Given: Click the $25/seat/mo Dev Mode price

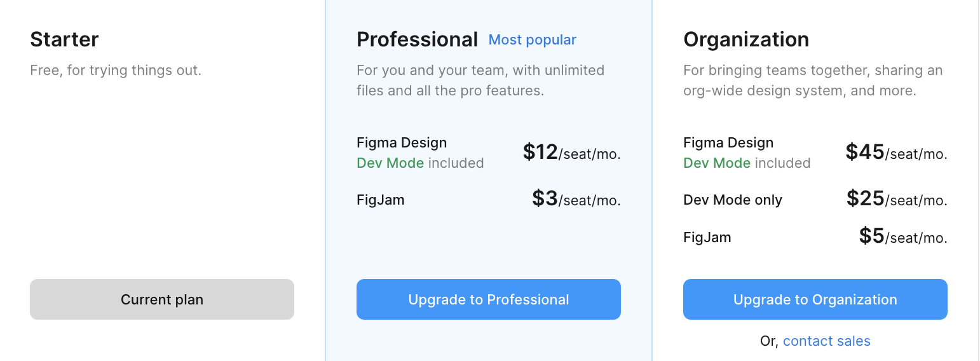Looking at the screenshot, I should [896, 199].
